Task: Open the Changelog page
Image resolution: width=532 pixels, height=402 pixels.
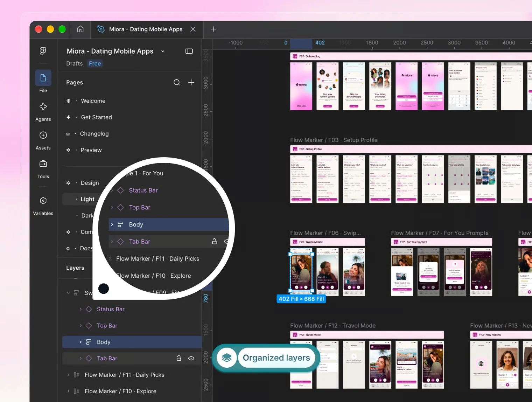Action: point(94,134)
